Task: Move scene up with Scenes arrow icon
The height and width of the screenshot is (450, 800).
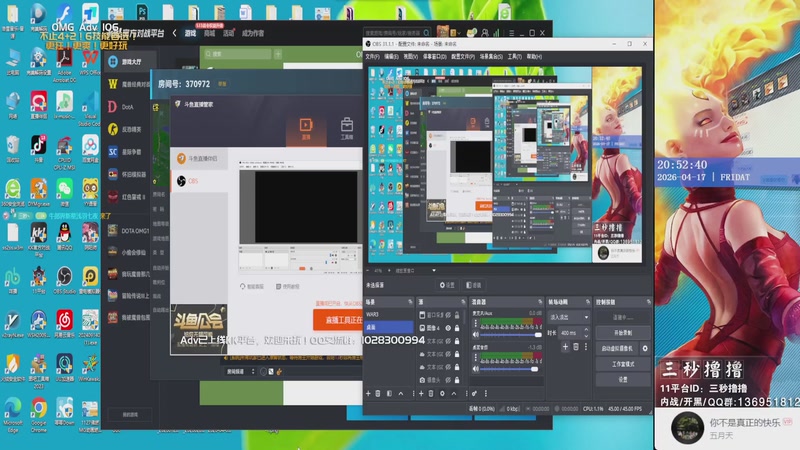Action: coord(401,393)
